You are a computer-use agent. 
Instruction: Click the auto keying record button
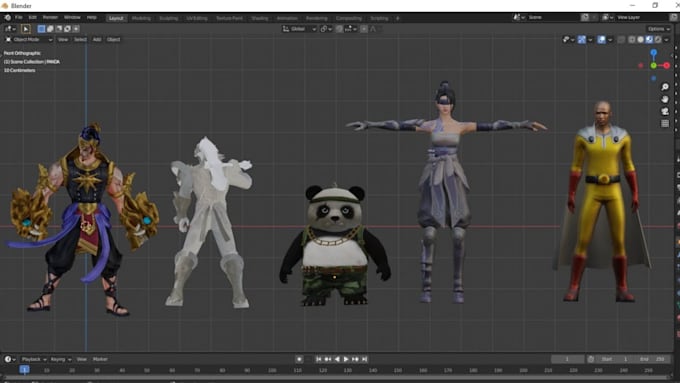[299, 359]
